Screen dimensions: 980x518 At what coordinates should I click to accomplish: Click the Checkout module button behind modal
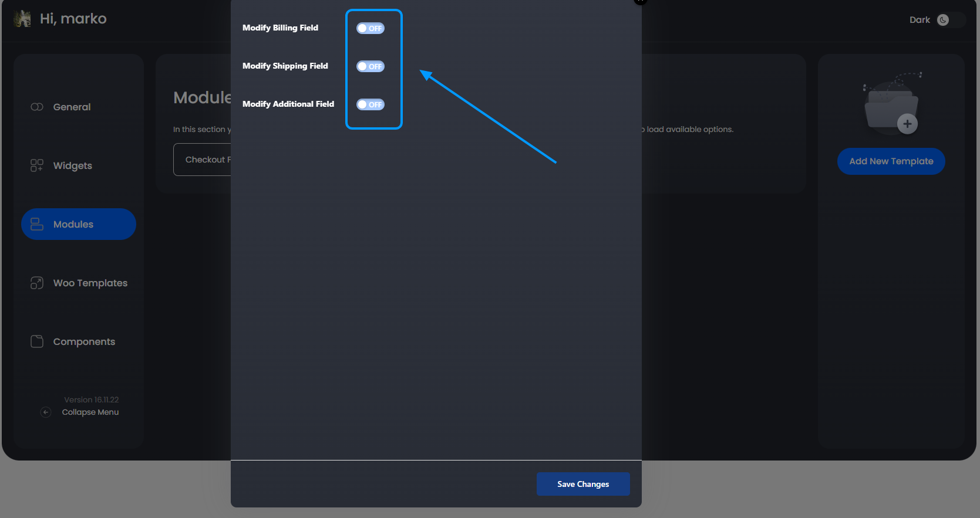tap(203, 160)
